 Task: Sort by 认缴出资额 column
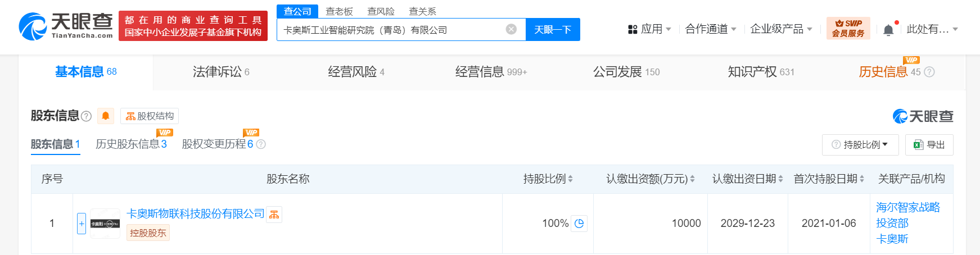click(x=650, y=179)
